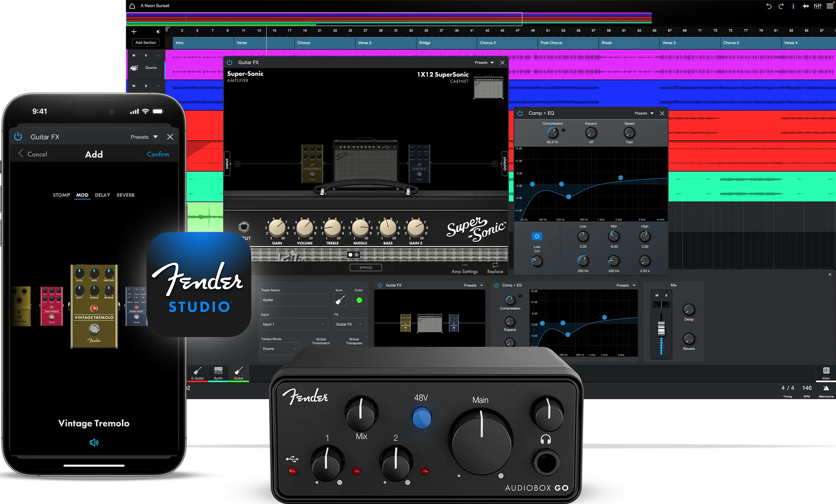Select the Mono Delay pedal in signal chain
Viewport: 836px width, 504px height.
click(419, 163)
